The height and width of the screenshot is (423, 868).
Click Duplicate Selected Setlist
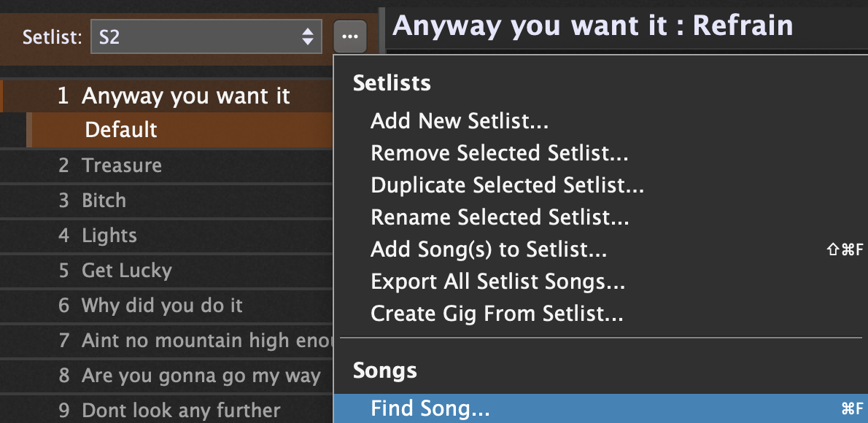click(x=507, y=185)
